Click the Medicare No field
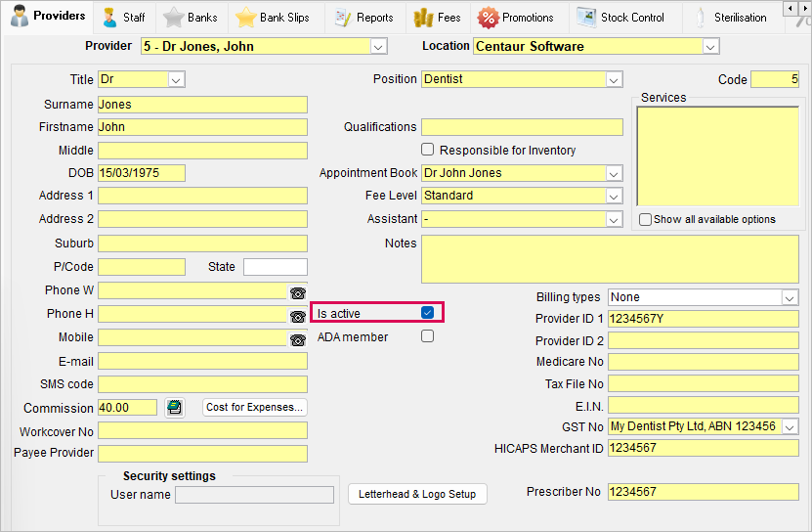 703,362
